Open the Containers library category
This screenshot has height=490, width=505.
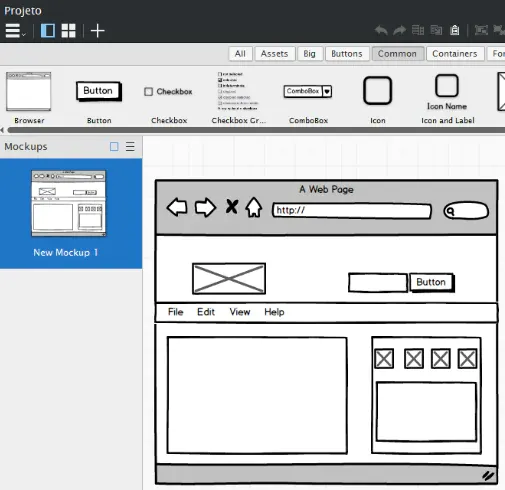click(x=455, y=54)
